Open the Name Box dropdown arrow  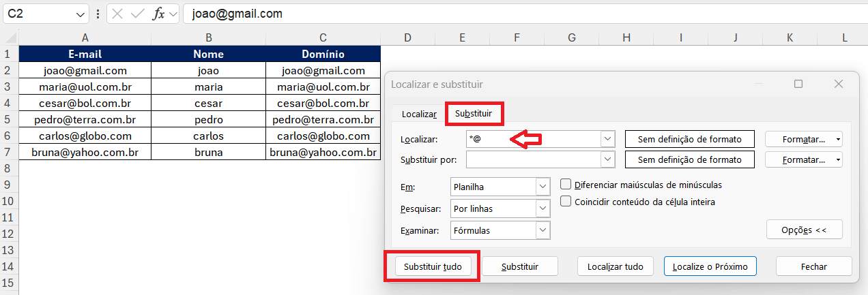(81, 14)
